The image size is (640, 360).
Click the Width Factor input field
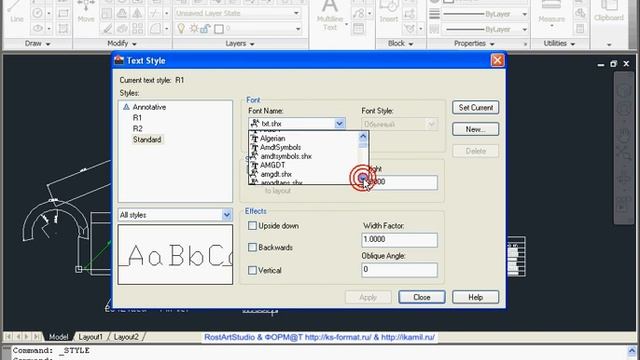[399, 240]
